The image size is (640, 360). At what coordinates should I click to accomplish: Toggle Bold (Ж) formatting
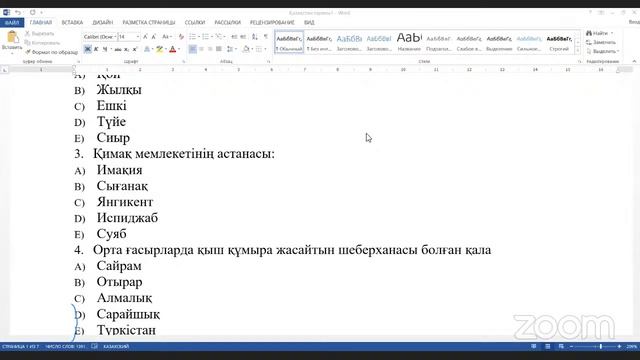click(87, 49)
